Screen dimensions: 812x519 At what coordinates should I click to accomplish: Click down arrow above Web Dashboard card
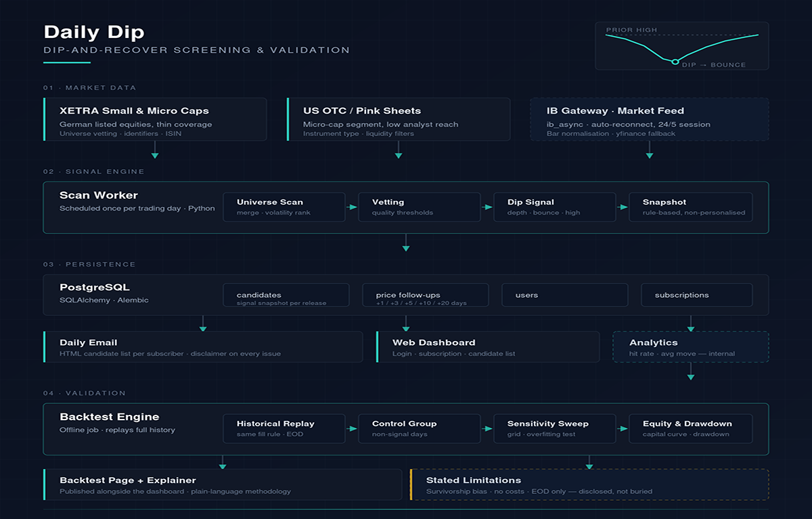[406, 323]
